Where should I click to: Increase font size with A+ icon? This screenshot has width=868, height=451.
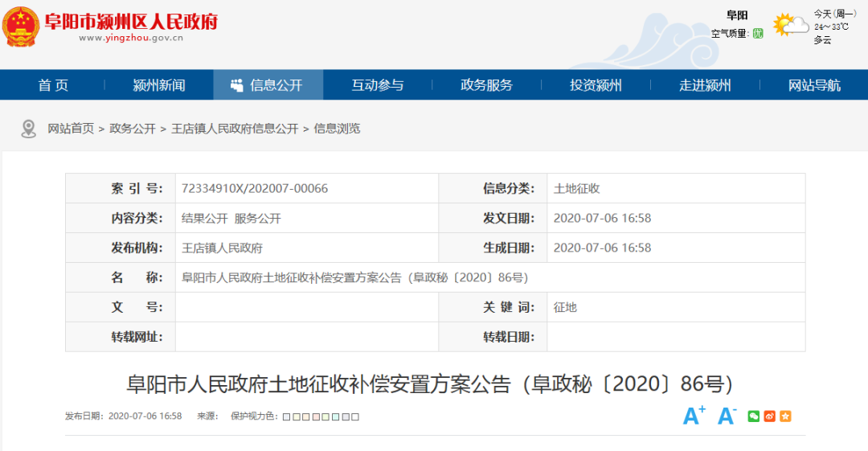click(x=694, y=416)
